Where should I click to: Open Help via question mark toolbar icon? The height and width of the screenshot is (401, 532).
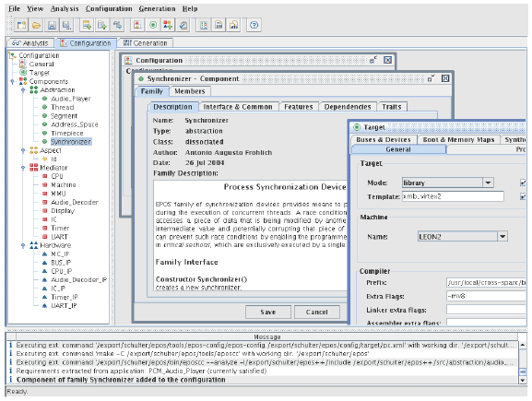click(x=254, y=25)
